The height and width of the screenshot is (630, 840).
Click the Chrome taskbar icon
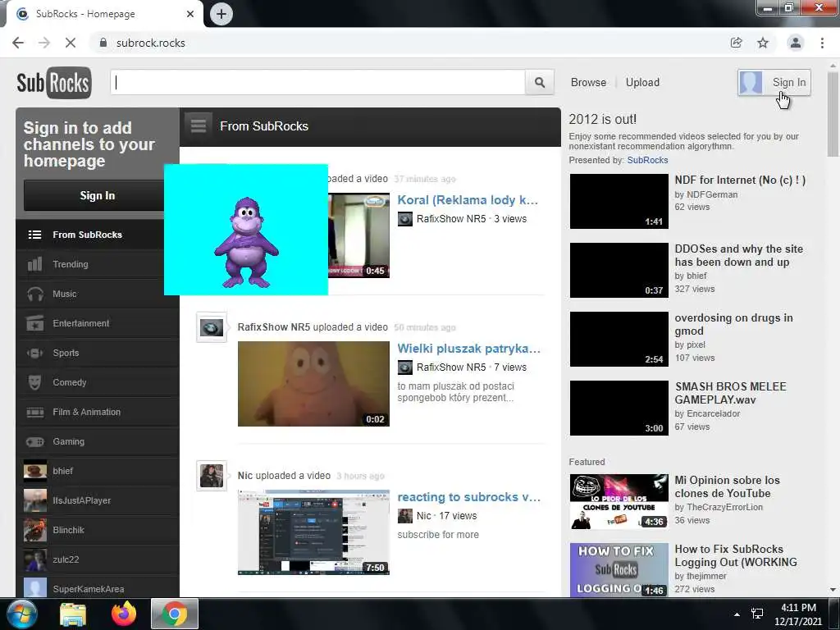point(175,614)
